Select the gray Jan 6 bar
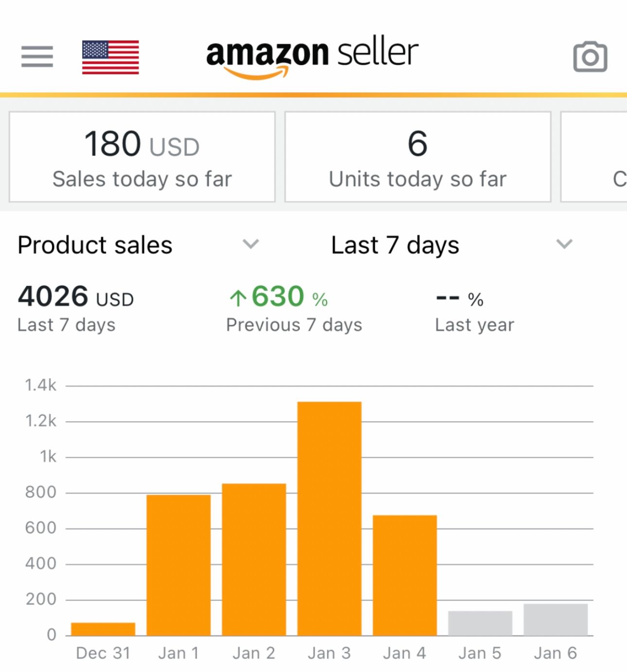The width and height of the screenshot is (627, 672). (x=556, y=619)
